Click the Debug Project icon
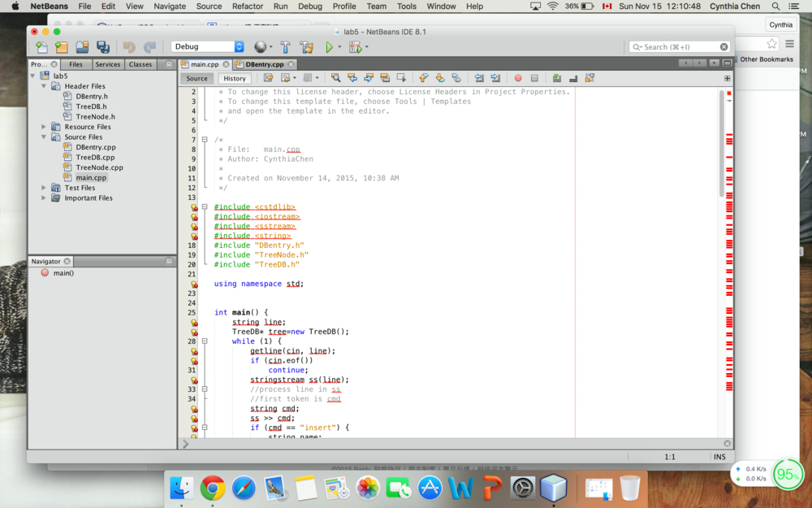 [354, 47]
